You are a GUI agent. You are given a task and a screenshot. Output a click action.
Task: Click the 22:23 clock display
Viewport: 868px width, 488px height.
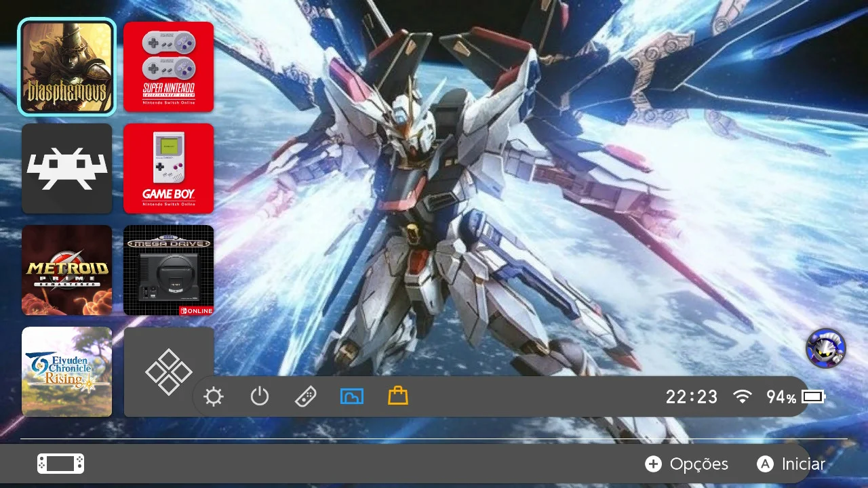pyautogui.click(x=692, y=397)
